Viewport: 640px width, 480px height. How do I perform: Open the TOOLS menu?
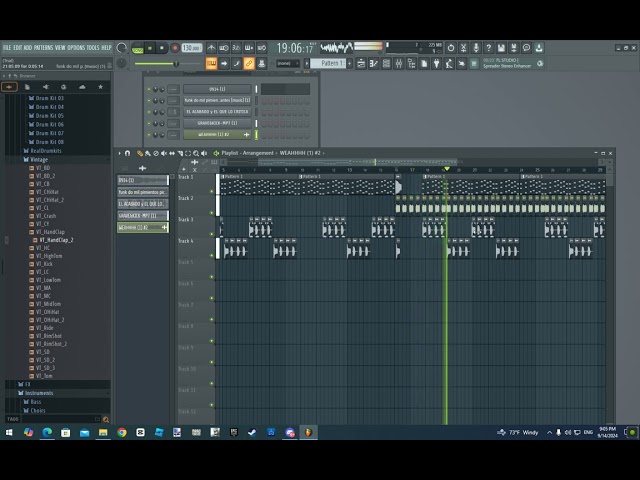tap(93, 48)
